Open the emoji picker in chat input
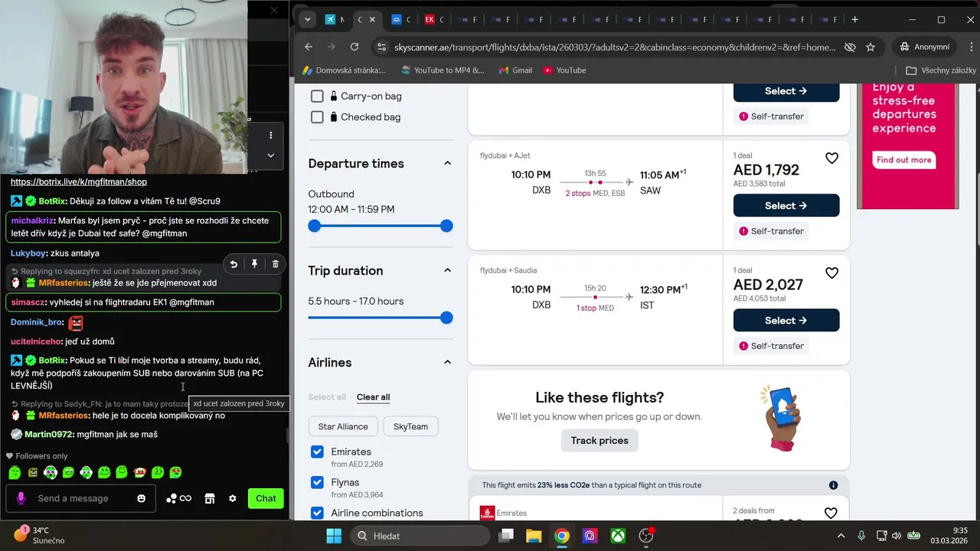980x551 pixels. tap(141, 498)
